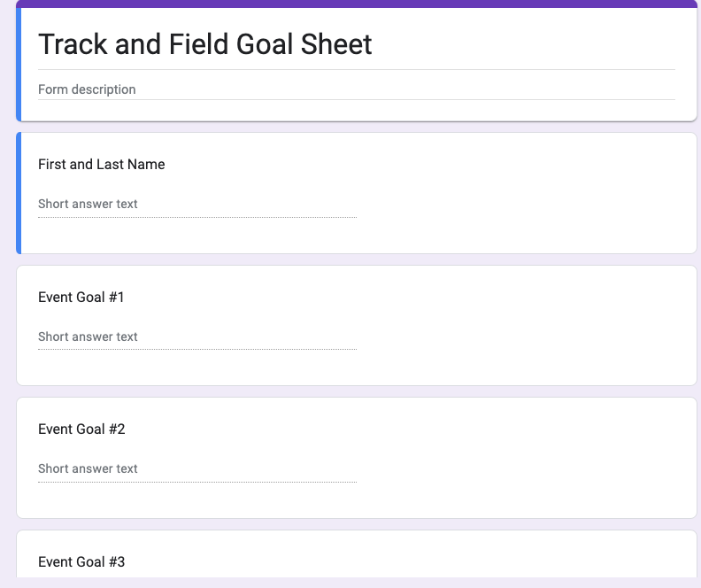Click the underline beneath the form title
The image size is (701, 588).
pyautogui.click(x=354, y=69)
